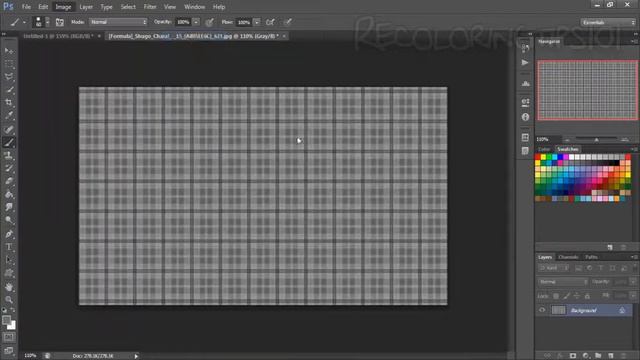Open Actions panel play icon in dock
Viewport: 640px width, 360px height.
coord(525,62)
